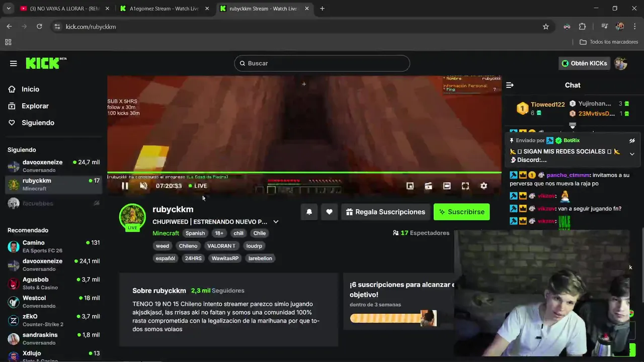Click Obtén KICKs button
This screenshot has height=362, width=644.
point(584,63)
